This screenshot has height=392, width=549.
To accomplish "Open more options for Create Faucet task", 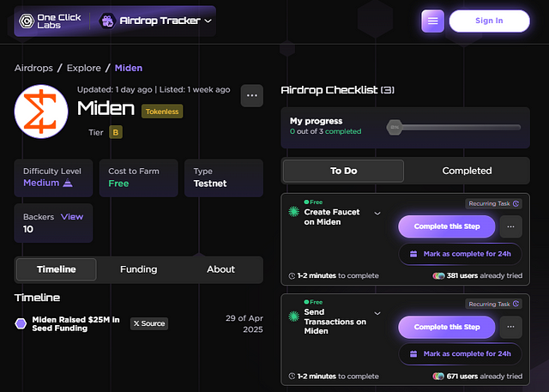I will pos(511,226).
